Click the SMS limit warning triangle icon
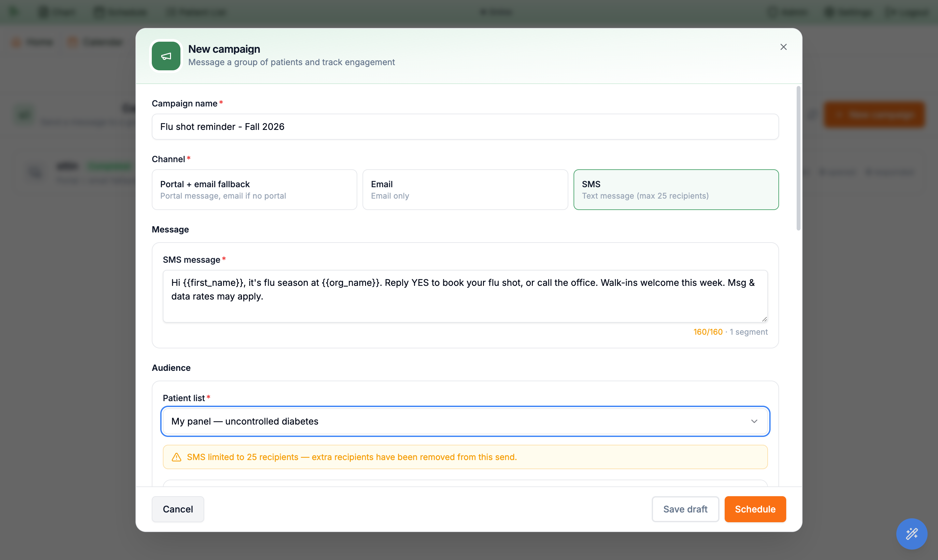The image size is (938, 560). (176, 457)
